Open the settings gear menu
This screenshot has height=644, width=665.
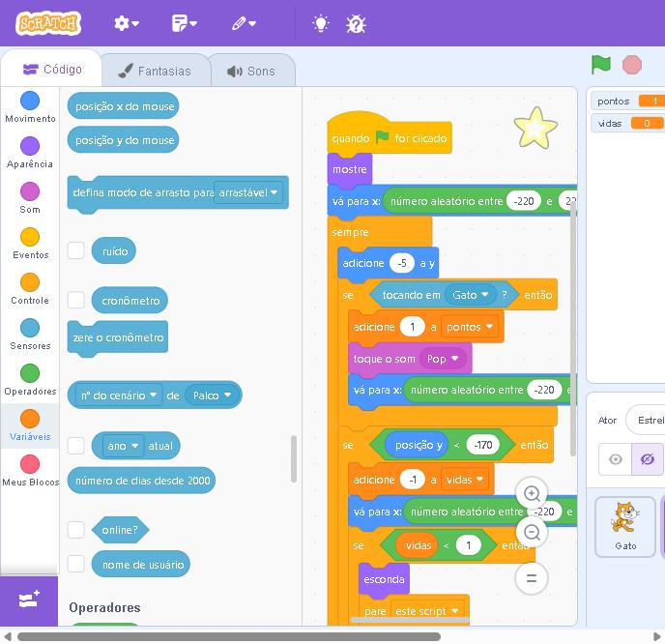click(127, 23)
